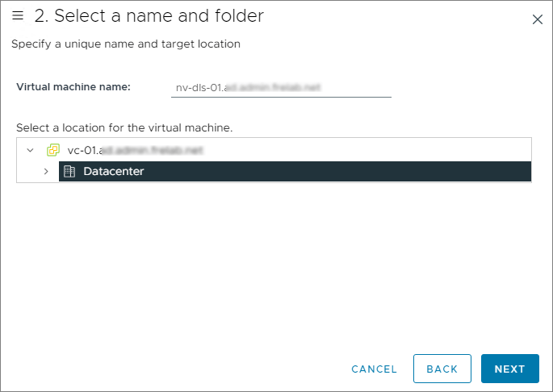This screenshot has height=392, width=553.
Task: Click the Datacenter building icon
Action: pos(69,171)
